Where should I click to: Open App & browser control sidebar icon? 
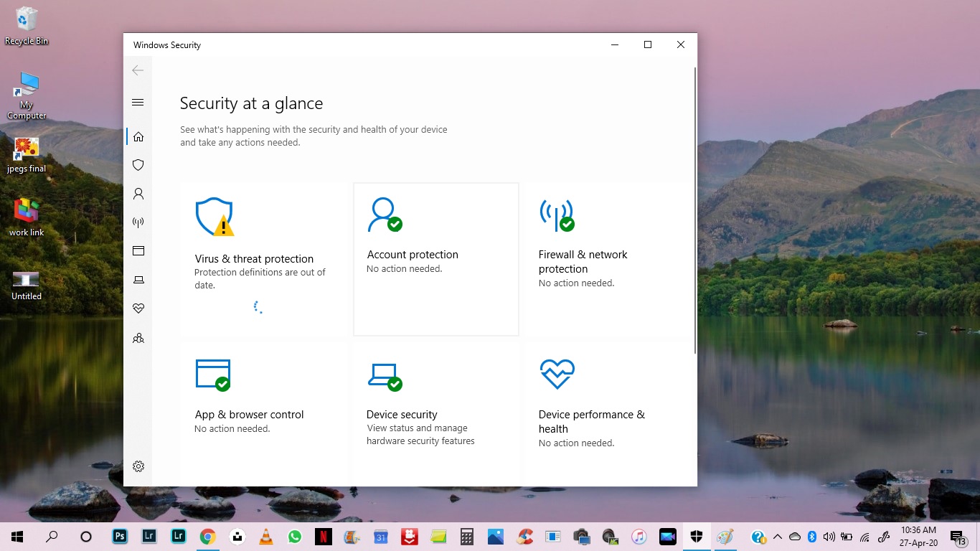138,251
